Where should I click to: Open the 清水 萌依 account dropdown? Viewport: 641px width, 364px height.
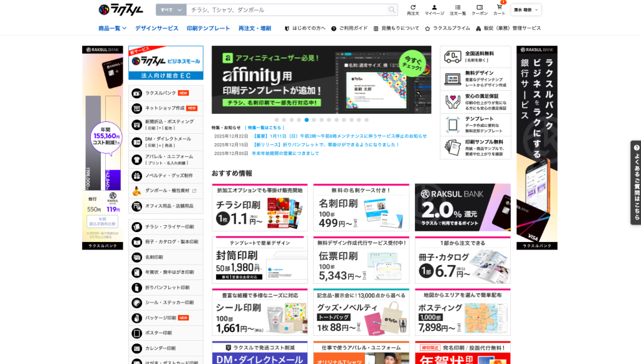526,10
